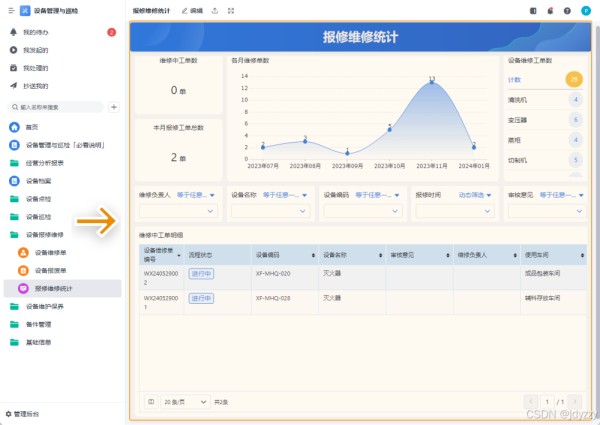This screenshot has height=425, width=600.
Task: Open the 20条/页 page size dropdown
Action: click(x=185, y=402)
